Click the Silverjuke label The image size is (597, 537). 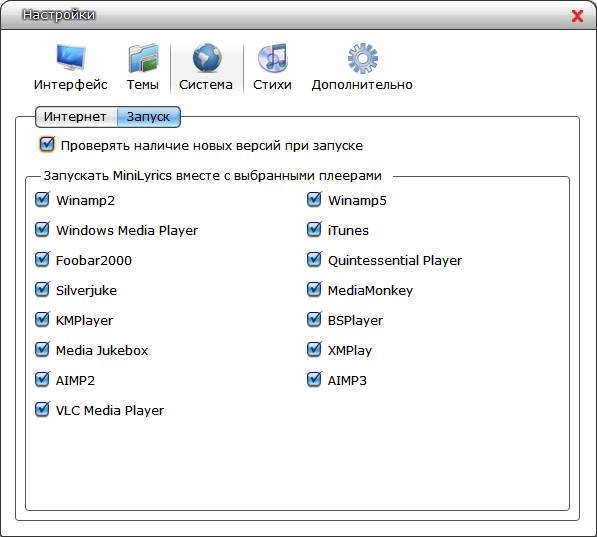pos(86,291)
